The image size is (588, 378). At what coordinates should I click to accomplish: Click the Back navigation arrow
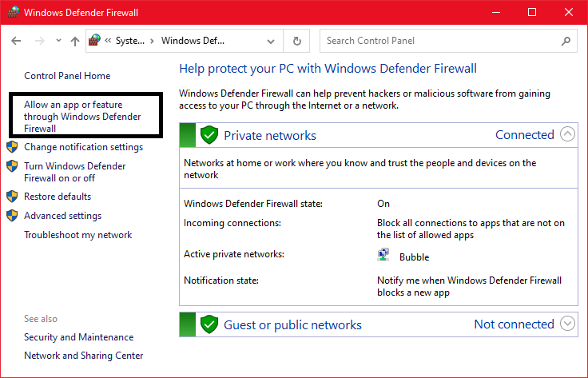click(17, 41)
